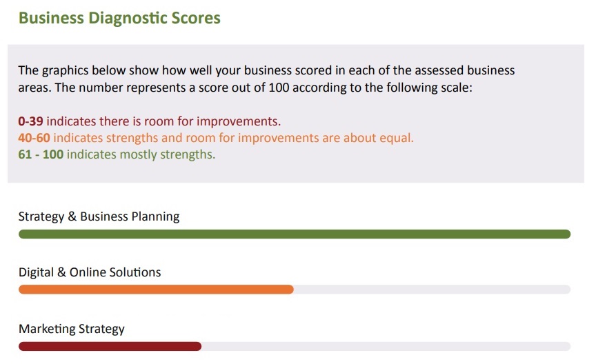Click 'indicates mostly strengths' green text
Image resolution: width=596 pixels, height=364 pixels.
pos(141,154)
